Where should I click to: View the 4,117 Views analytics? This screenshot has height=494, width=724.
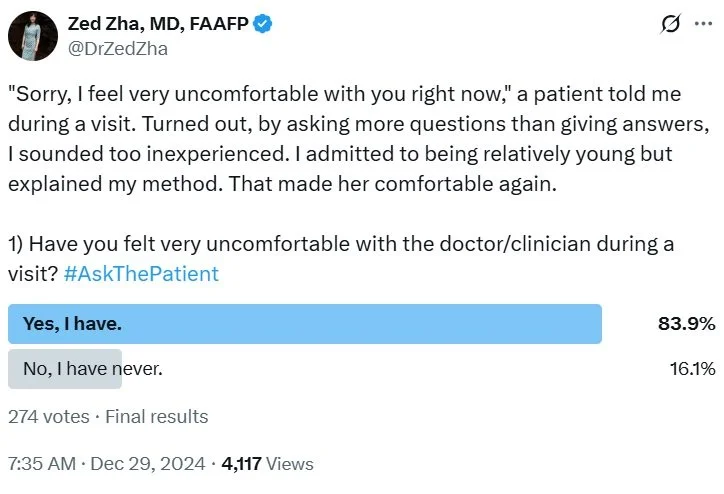[267, 464]
